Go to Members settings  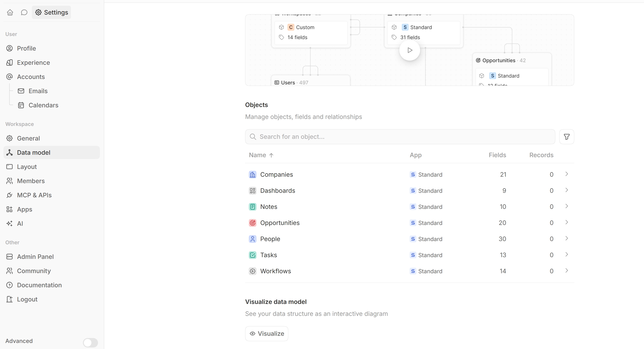(51, 181)
